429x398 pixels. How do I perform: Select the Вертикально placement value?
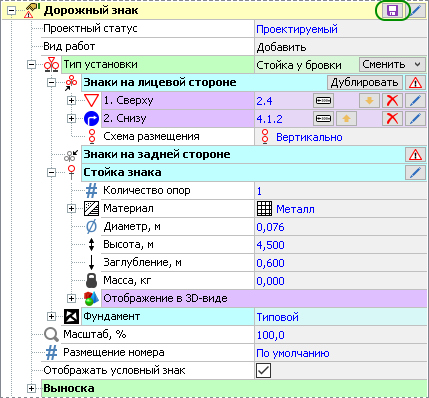pos(309,137)
